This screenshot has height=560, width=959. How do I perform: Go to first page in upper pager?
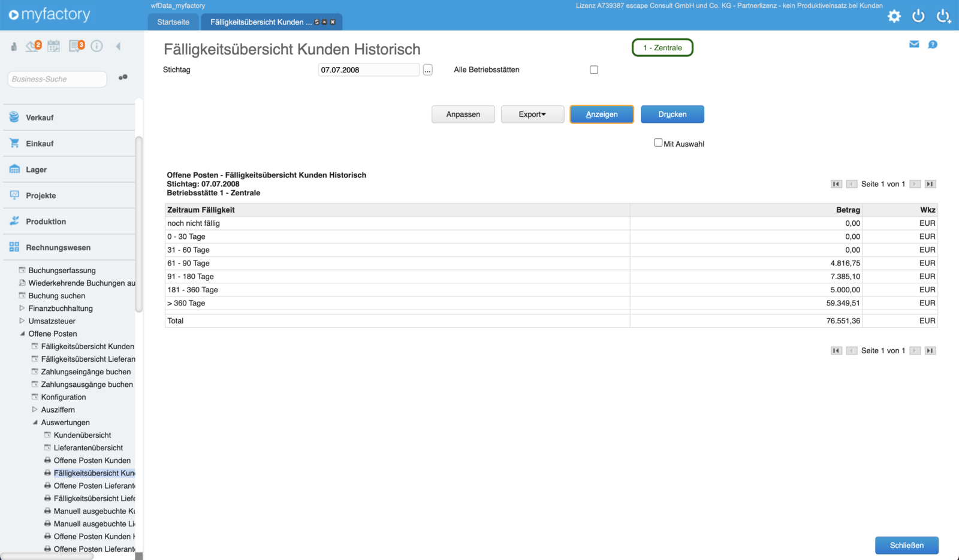pos(836,184)
